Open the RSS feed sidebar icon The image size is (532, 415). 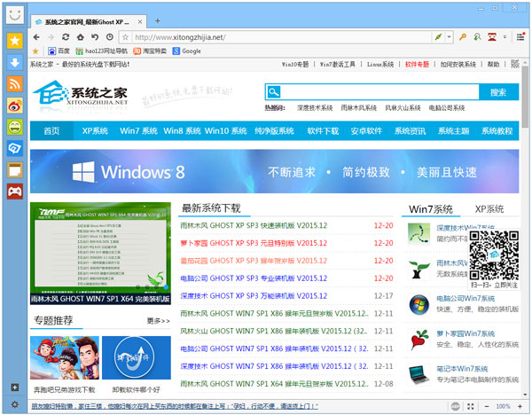click(15, 84)
